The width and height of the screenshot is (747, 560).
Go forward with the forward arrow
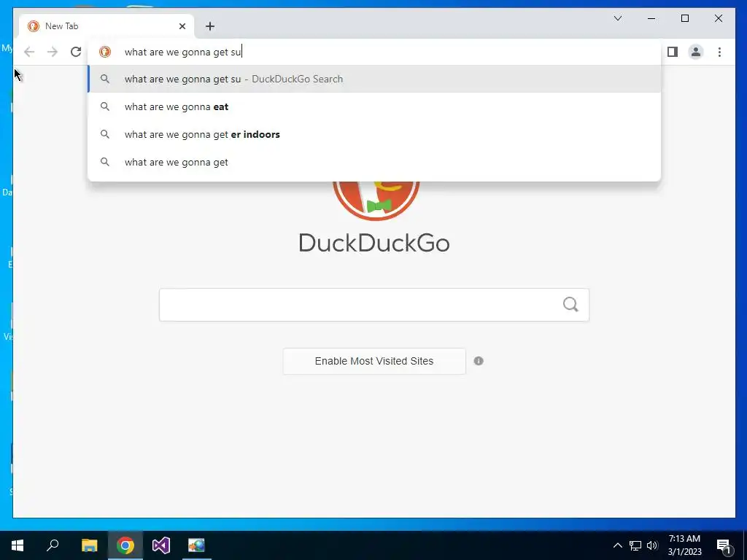(x=53, y=52)
